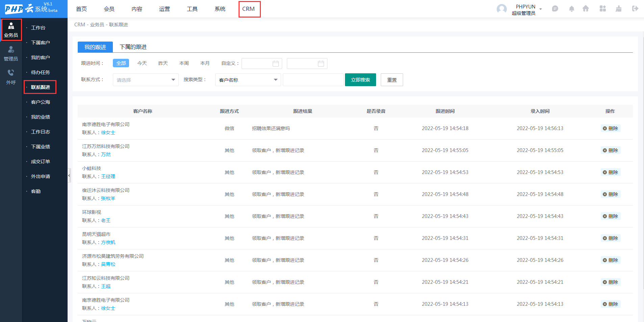Viewport: 644px width, 322px height.
Task: Open contact link 徐女士 in first row
Action: coord(108,132)
